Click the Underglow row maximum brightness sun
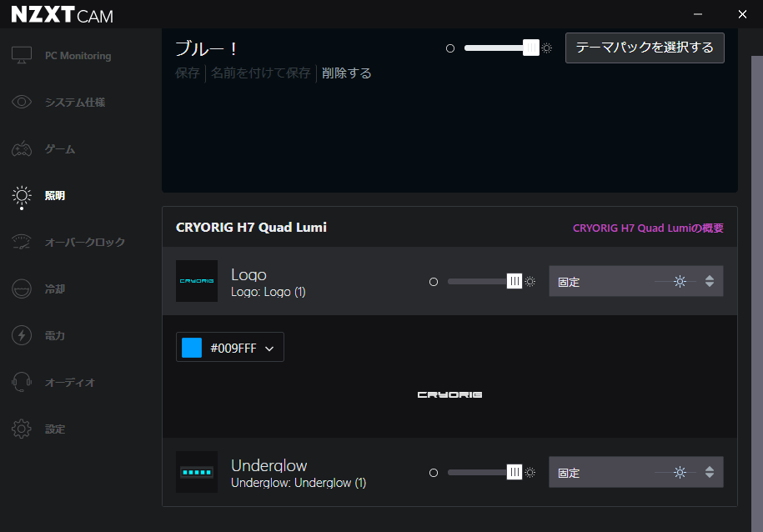 530,472
